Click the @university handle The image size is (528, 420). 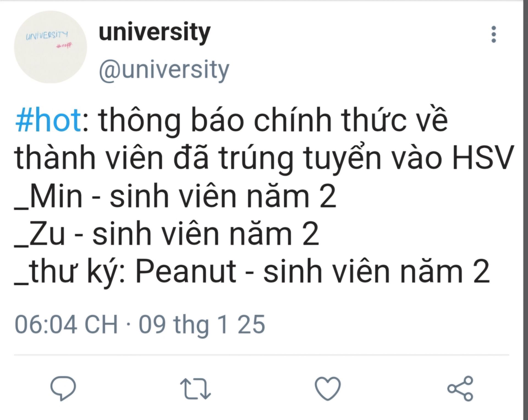coord(164,70)
